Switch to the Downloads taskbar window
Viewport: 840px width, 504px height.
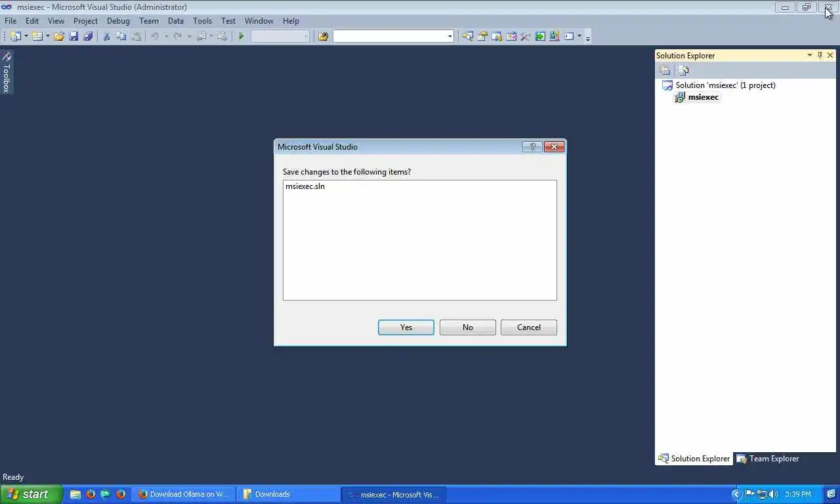[289, 494]
